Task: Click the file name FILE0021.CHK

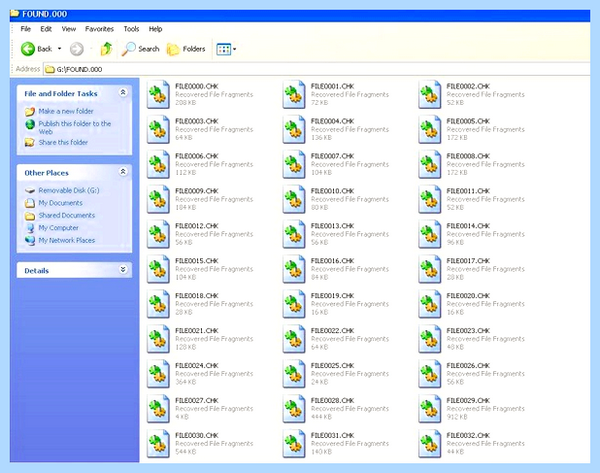Action: click(197, 331)
